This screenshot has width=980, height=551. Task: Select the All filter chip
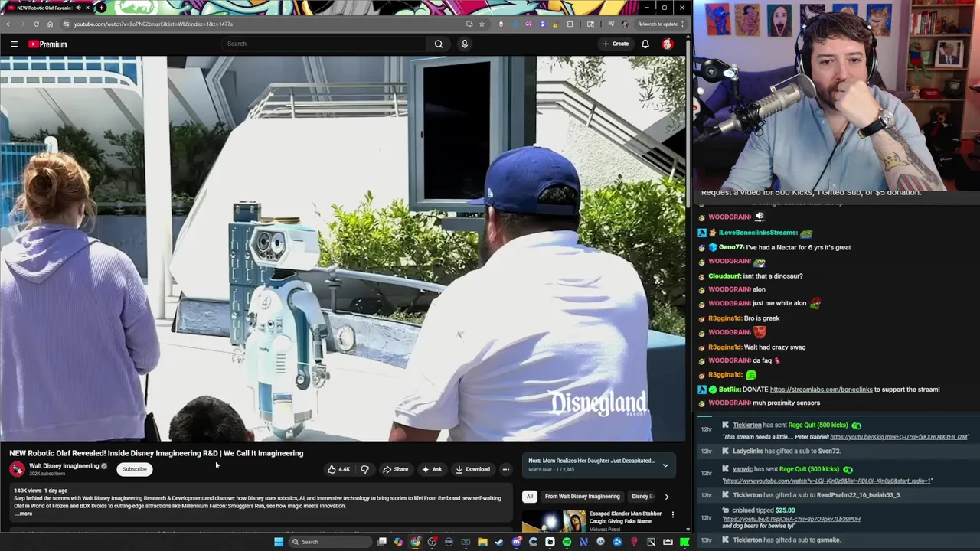click(x=529, y=497)
